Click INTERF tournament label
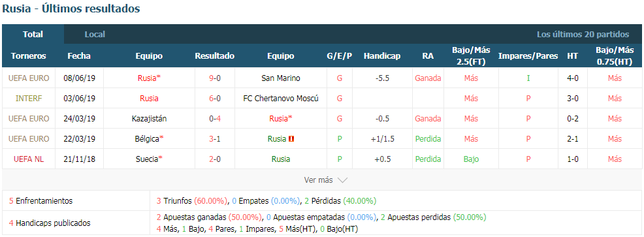This screenshot has width=644, height=237. tap(29, 99)
